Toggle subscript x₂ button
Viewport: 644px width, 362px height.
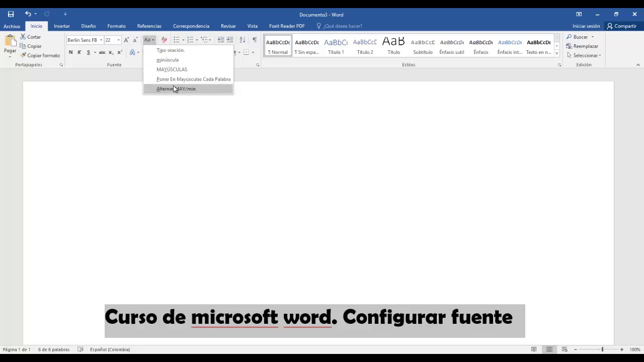tap(111, 52)
